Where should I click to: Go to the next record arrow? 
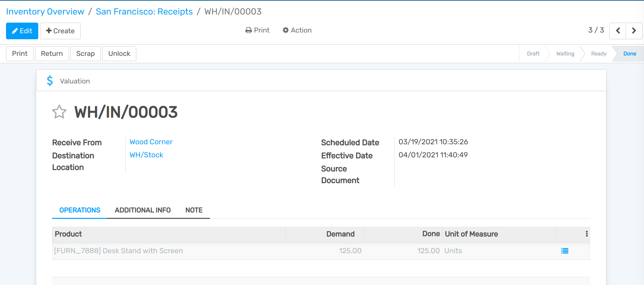click(x=634, y=31)
